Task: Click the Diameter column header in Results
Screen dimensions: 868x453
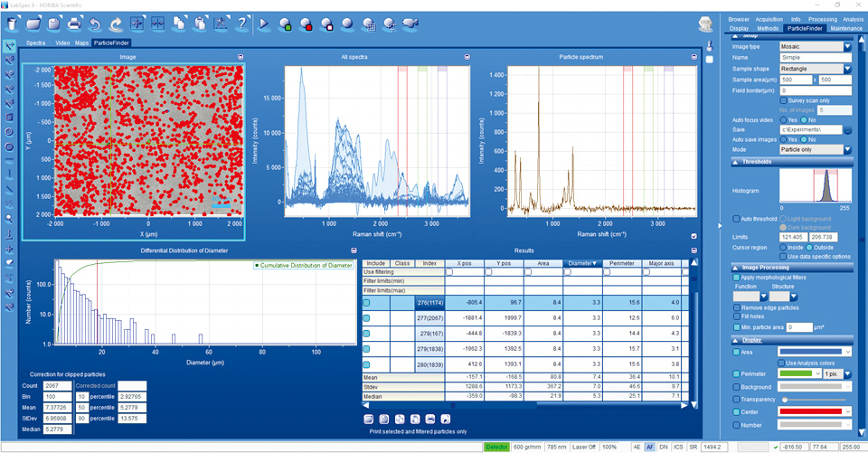Action: (x=581, y=263)
